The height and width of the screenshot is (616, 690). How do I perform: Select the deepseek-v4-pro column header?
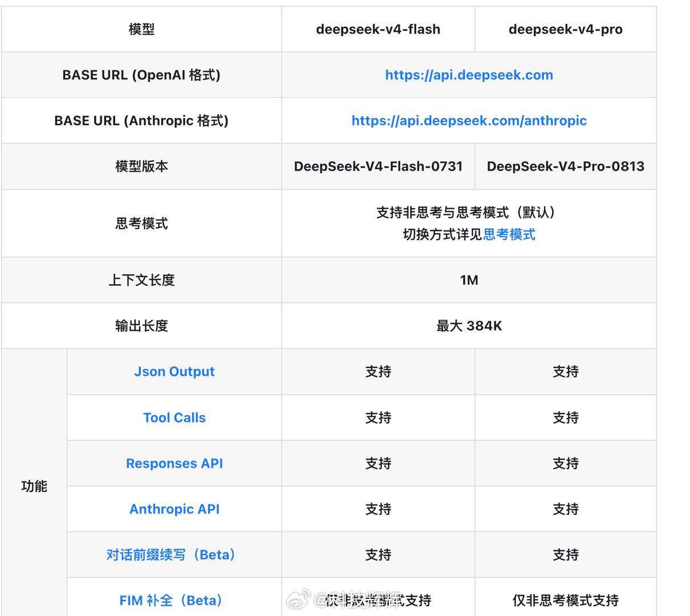click(x=565, y=29)
